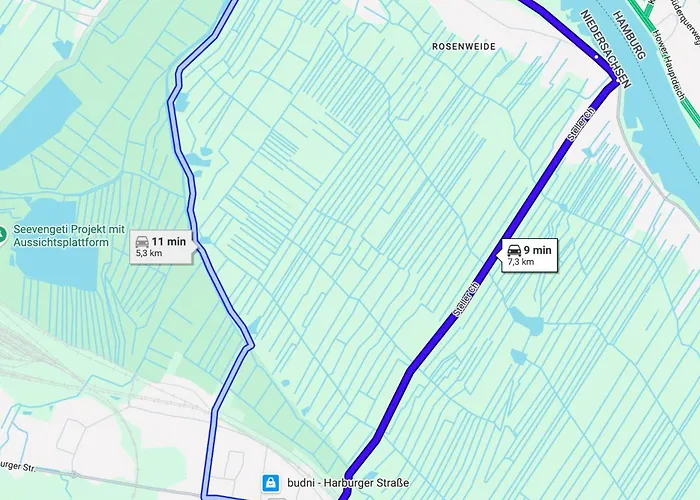Click the upper 'Steller Ch' road label
The width and height of the screenshot is (700, 500).
click(x=581, y=124)
